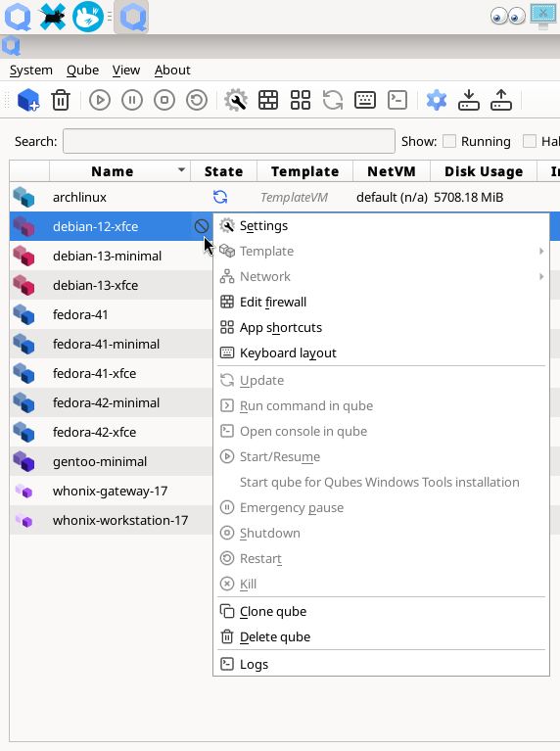Image resolution: width=560 pixels, height=751 pixels.
Task: Select the gentoo-minimal qube row
Action: click(112, 461)
